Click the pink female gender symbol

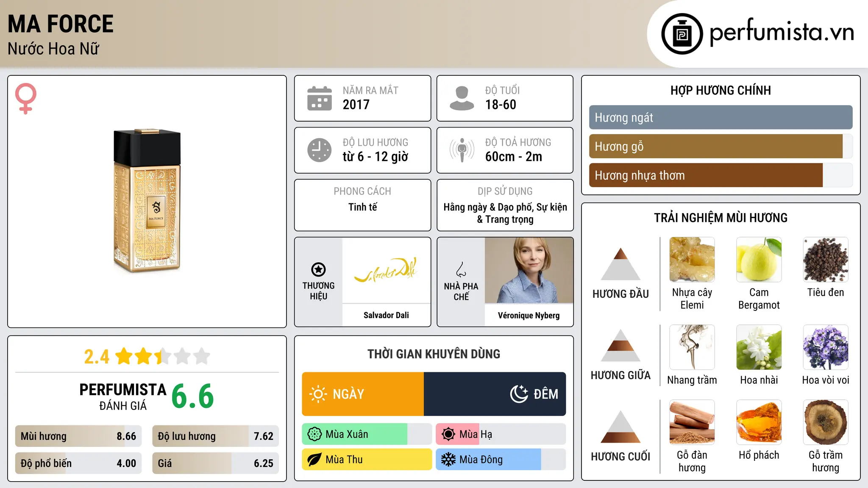(25, 99)
